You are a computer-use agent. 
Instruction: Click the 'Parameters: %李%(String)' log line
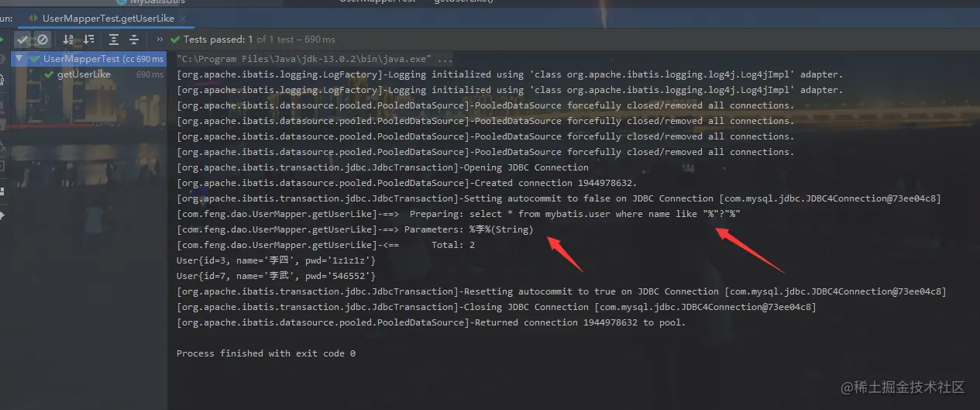tap(355, 229)
